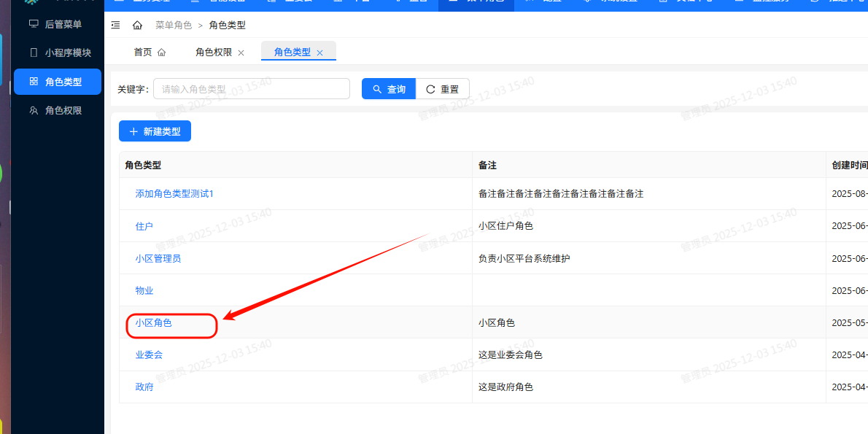868x434 pixels.
Task: Open the 业委会 role type link
Action: click(x=149, y=354)
